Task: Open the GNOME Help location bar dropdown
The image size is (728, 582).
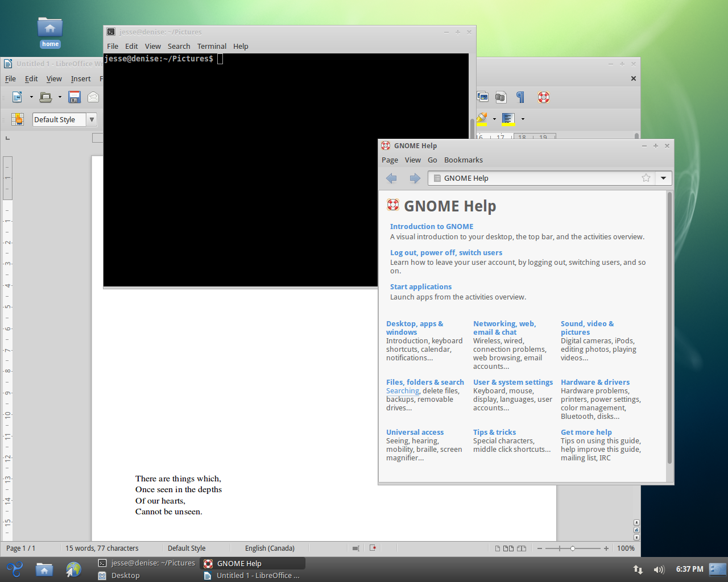Action: click(663, 178)
